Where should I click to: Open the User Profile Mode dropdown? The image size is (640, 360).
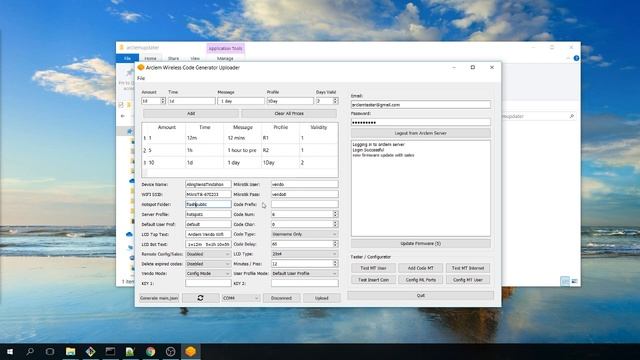click(x=304, y=273)
